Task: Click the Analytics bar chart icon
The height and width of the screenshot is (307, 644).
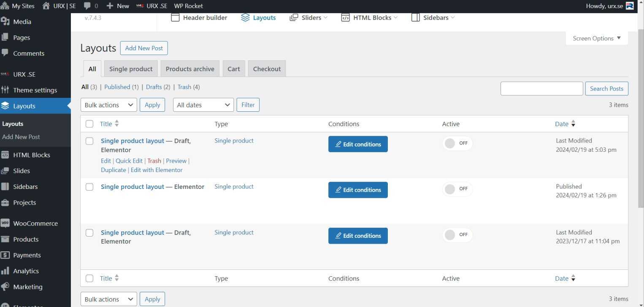Action: [x=5, y=271]
